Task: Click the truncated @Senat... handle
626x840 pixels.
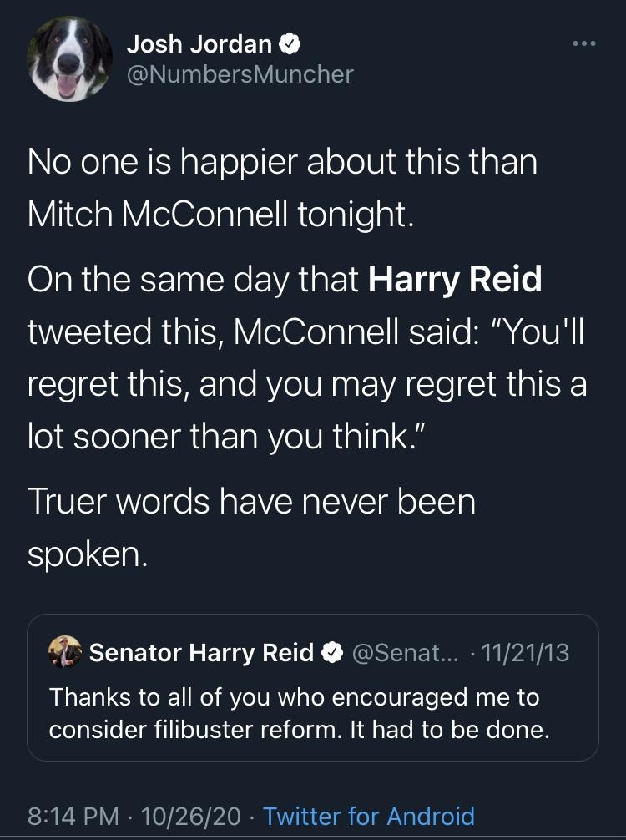Action: tap(405, 652)
